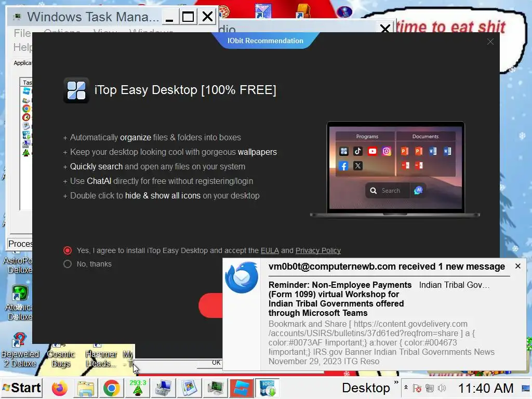Screen dimensions: 532x399
Task: Click the Action Center flag tray icon
Action: pyautogui.click(x=417, y=388)
